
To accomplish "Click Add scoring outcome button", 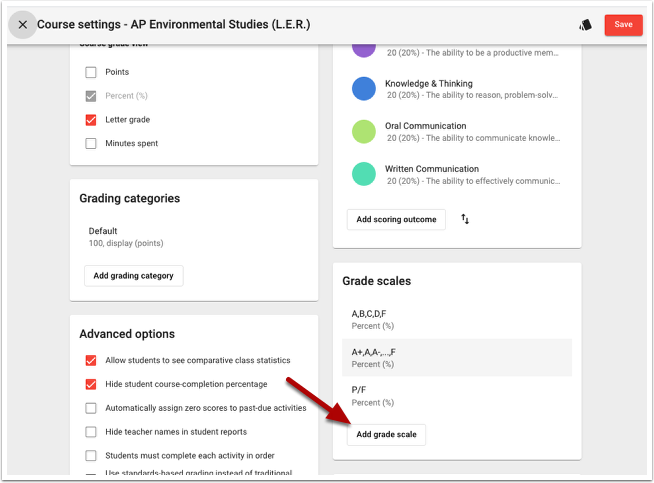I will 396,219.
